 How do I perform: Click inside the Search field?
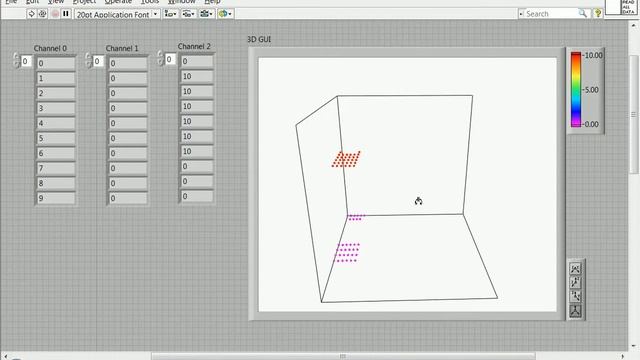(x=550, y=14)
